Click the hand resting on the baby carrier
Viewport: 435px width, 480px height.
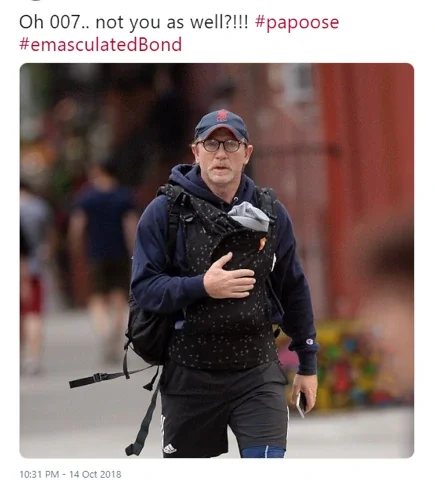point(228,276)
